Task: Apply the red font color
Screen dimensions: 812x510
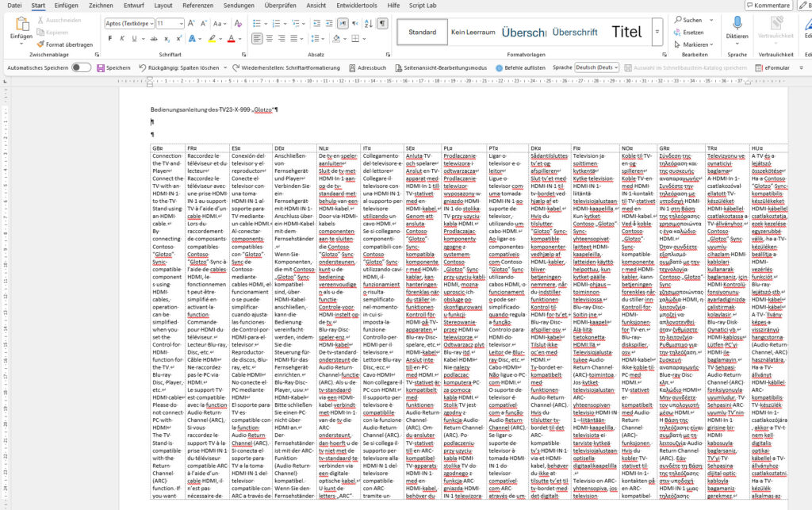Action: point(231,38)
